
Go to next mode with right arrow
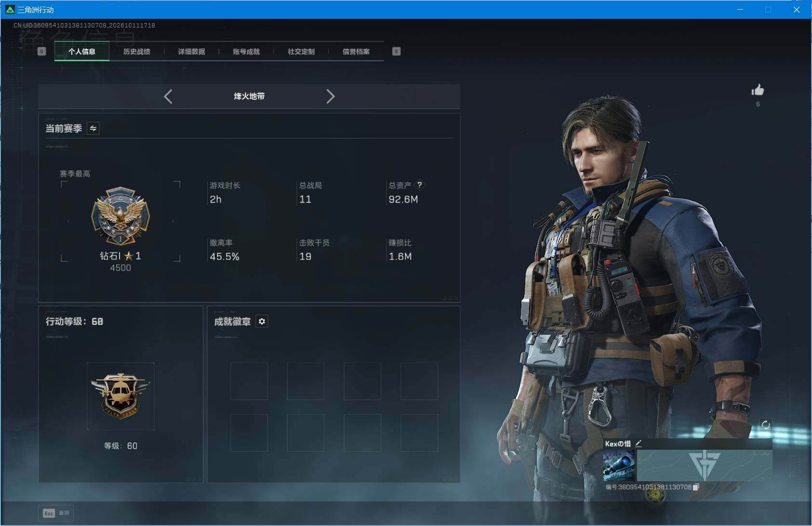pyautogui.click(x=330, y=96)
